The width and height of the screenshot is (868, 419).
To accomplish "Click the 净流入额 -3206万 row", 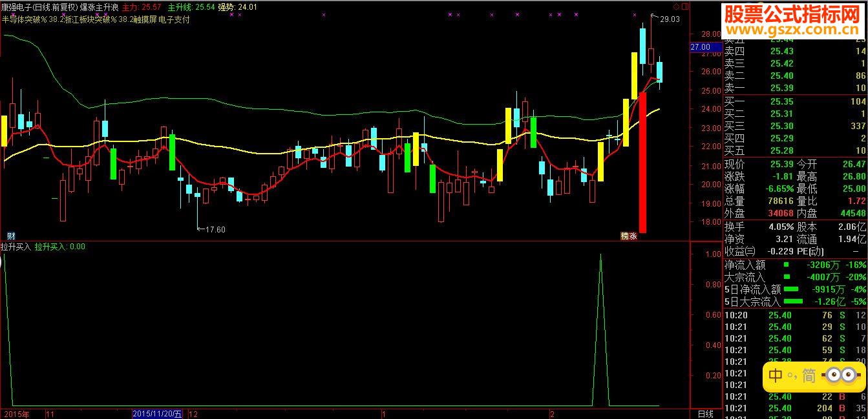I will (x=795, y=265).
